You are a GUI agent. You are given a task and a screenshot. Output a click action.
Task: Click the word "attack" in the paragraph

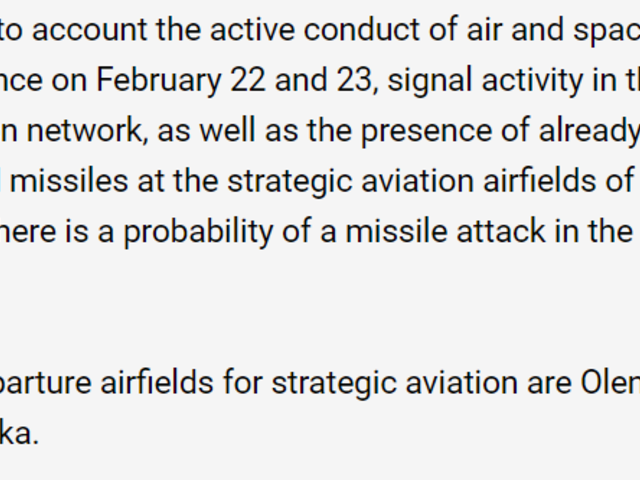pos(501,231)
